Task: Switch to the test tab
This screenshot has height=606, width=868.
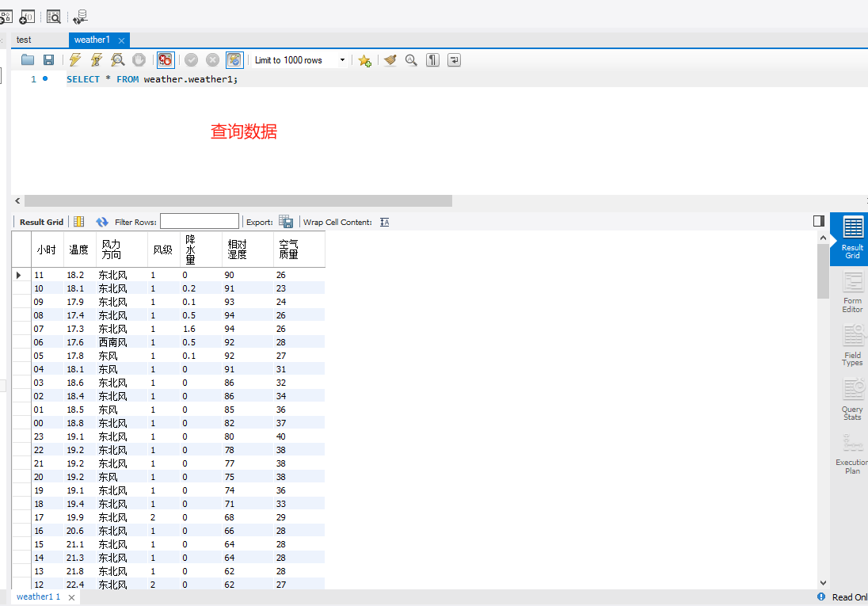Action: tap(24, 40)
